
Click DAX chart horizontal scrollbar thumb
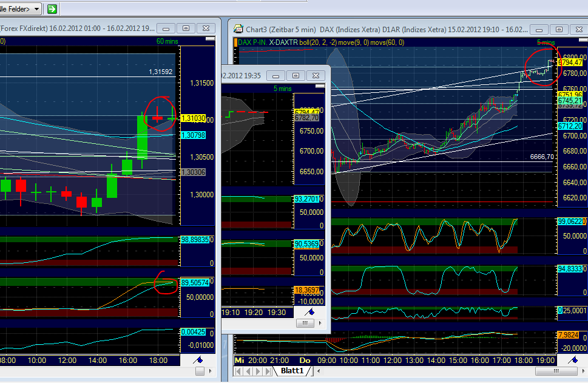556,371
